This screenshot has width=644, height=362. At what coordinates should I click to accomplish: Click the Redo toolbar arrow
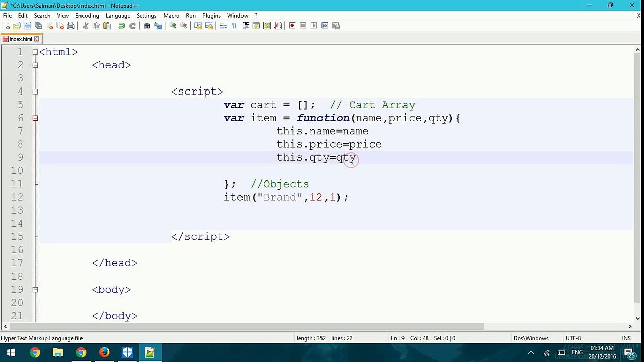click(x=132, y=26)
